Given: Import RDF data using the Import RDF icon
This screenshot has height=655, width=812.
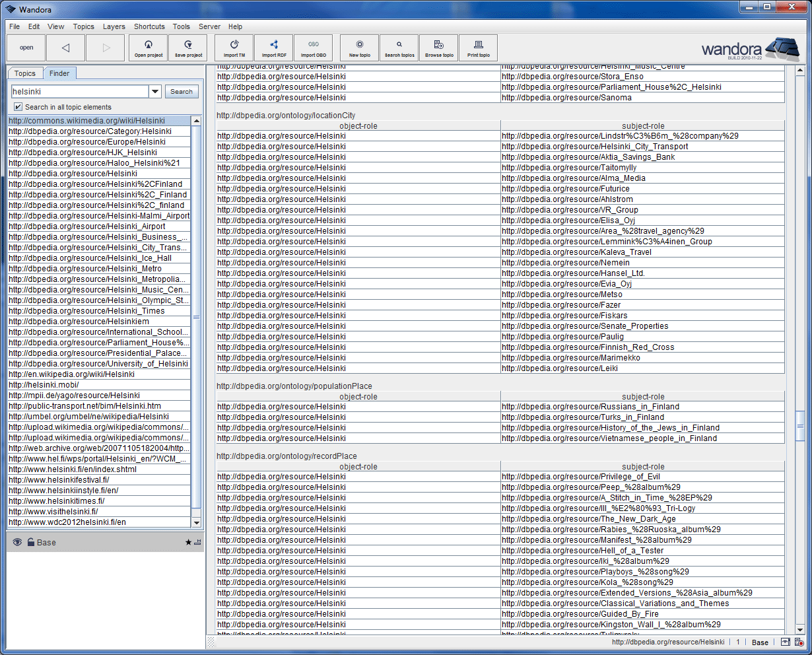Looking at the screenshot, I should (273, 48).
